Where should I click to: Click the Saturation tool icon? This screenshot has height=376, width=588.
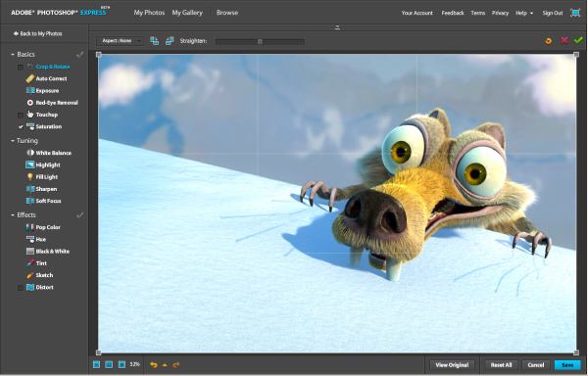point(30,126)
